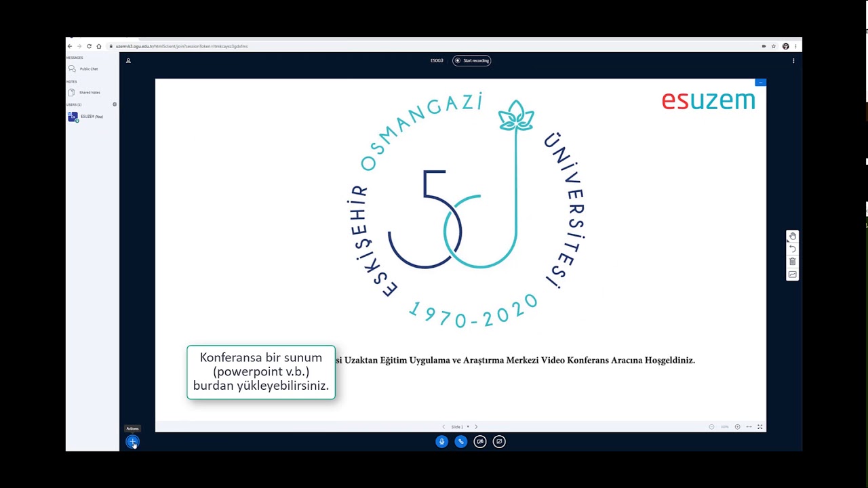
Task: Go to previous slide
Action: tap(443, 427)
